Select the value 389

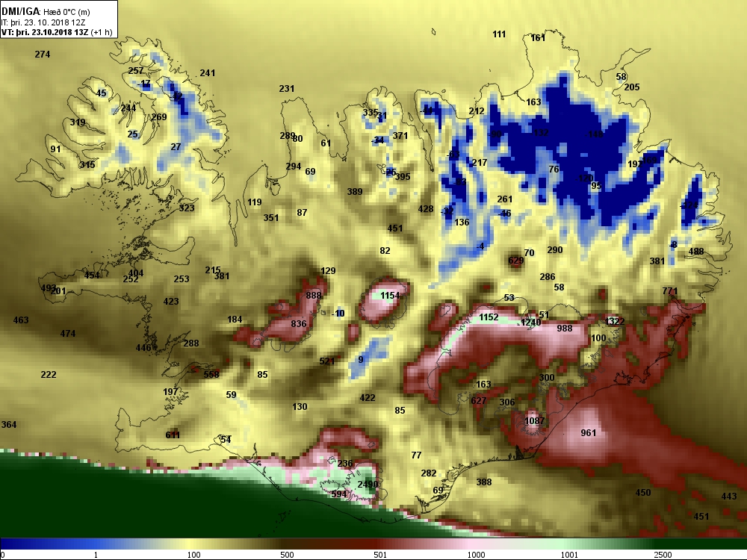click(x=355, y=191)
